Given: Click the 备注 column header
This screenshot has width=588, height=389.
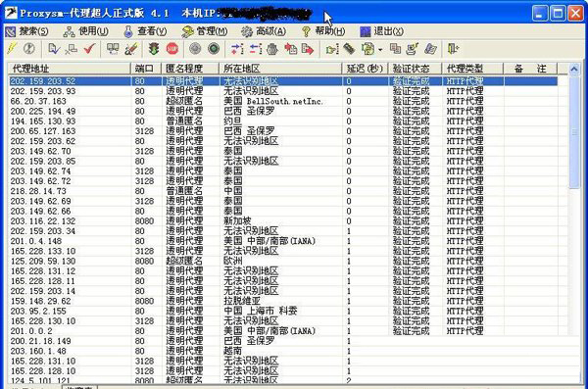Looking at the screenshot, I should pos(530,69).
